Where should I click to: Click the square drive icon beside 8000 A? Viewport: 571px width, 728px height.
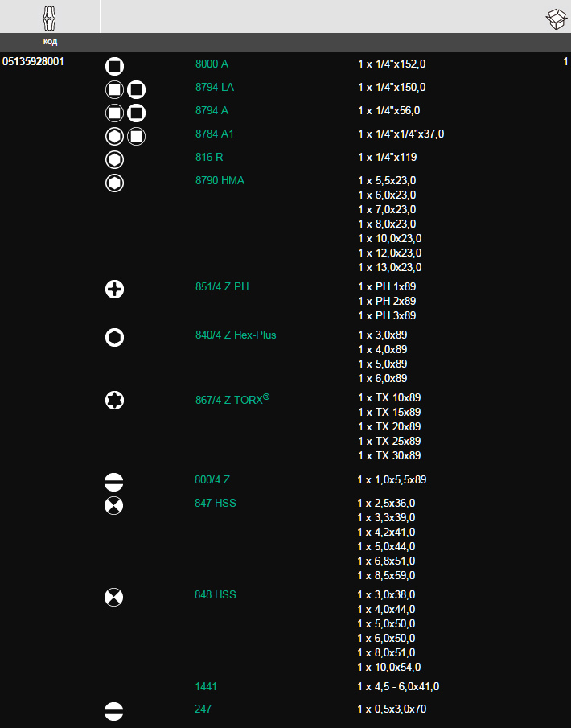pos(114,67)
